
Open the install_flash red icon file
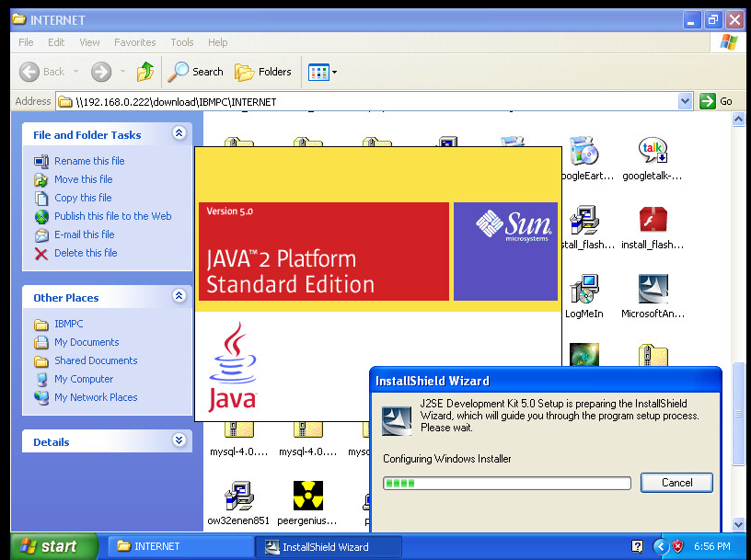click(653, 223)
